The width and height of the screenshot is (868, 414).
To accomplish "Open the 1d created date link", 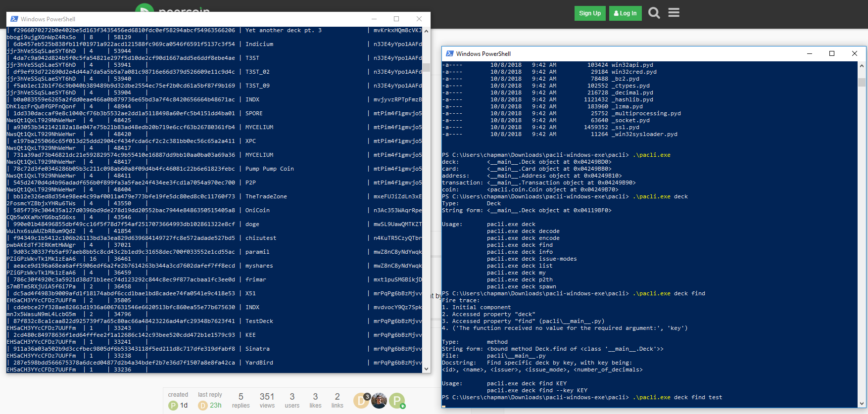I will [184, 405].
